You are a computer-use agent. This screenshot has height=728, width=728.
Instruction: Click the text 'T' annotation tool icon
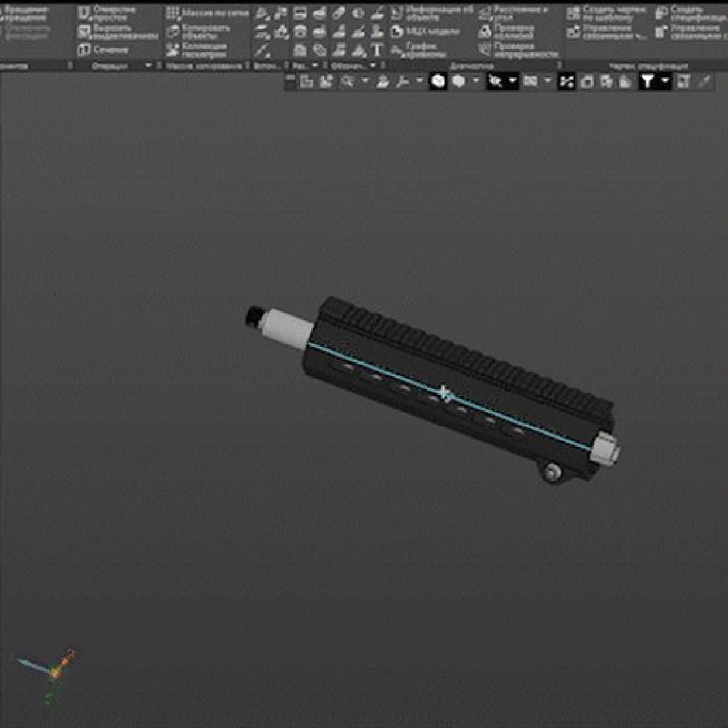(377, 50)
